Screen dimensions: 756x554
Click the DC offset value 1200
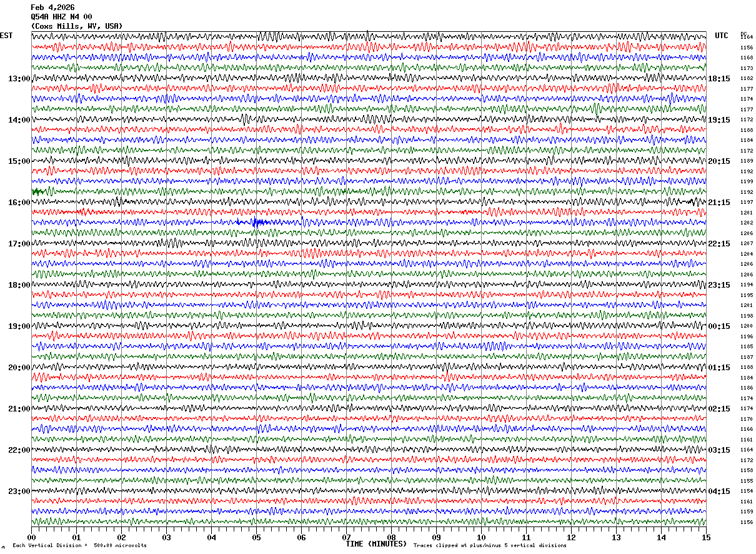click(747, 326)
